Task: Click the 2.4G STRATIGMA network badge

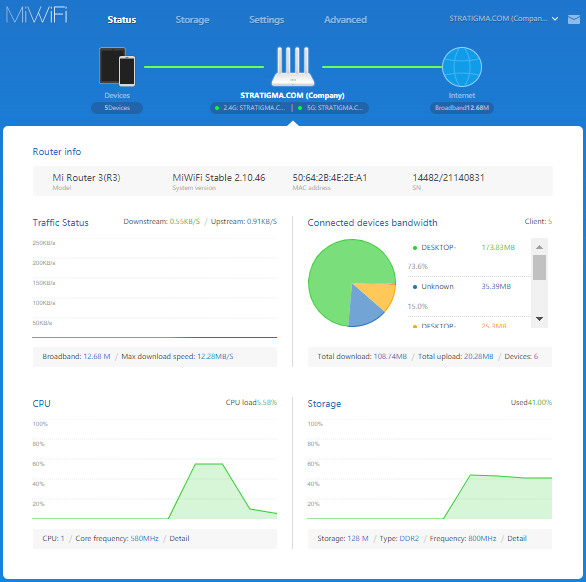Action: tap(251, 108)
